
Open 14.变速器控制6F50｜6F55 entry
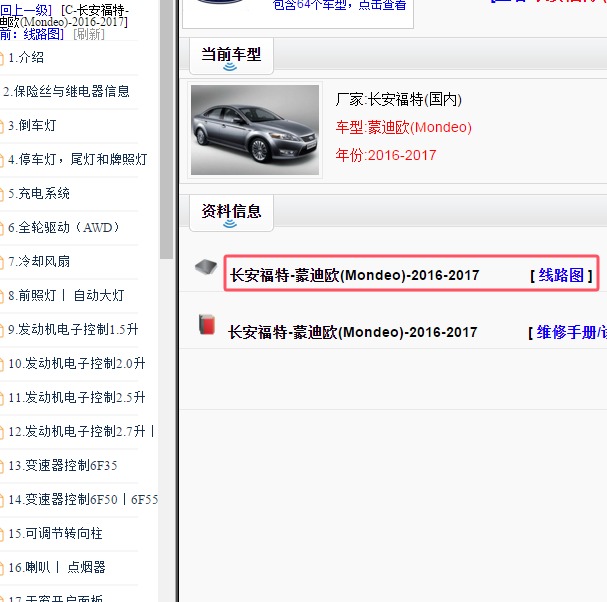pos(83,499)
